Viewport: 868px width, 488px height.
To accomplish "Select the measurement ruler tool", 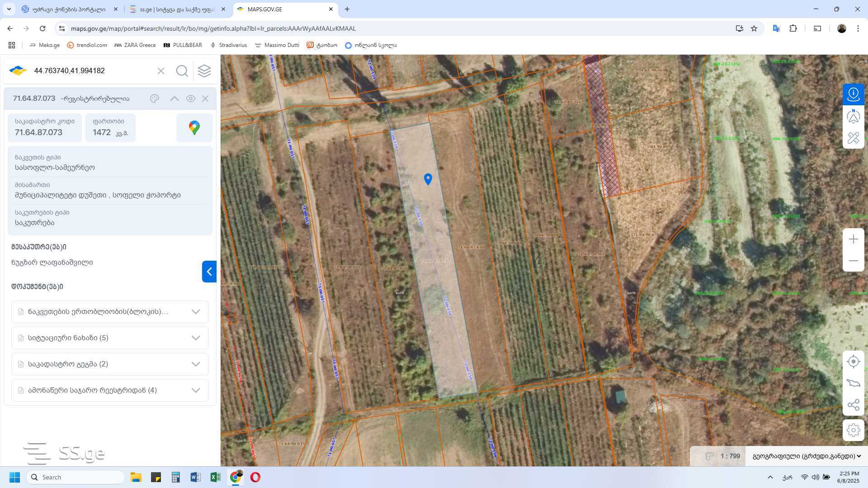I will point(853,138).
